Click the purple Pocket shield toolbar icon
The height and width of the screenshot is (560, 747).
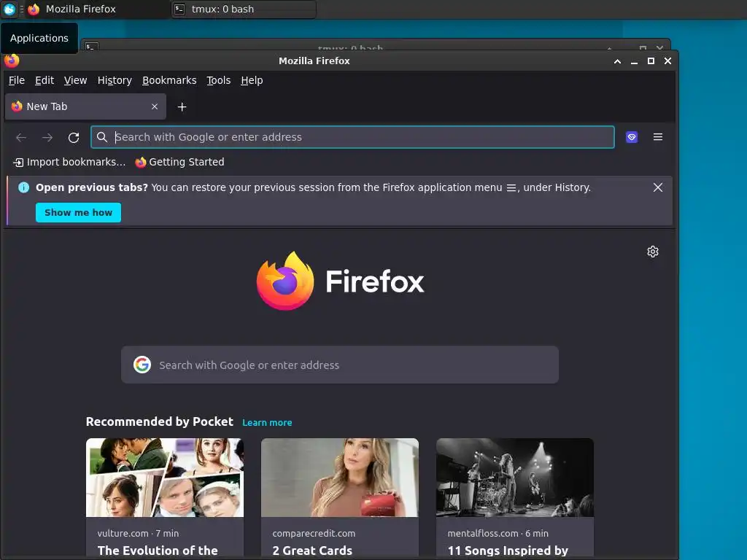point(632,137)
